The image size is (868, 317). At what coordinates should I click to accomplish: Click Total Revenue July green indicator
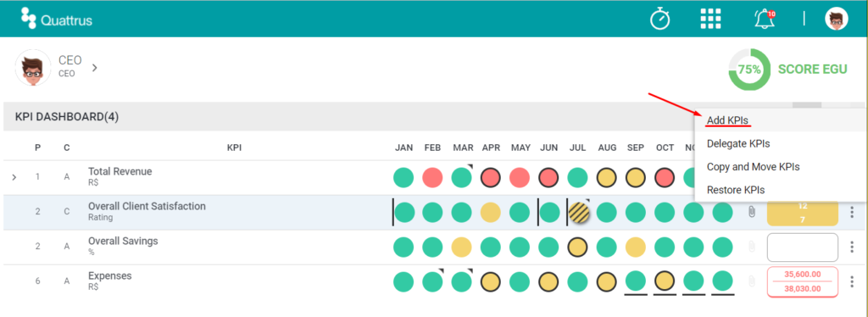[x=578, y=178]
